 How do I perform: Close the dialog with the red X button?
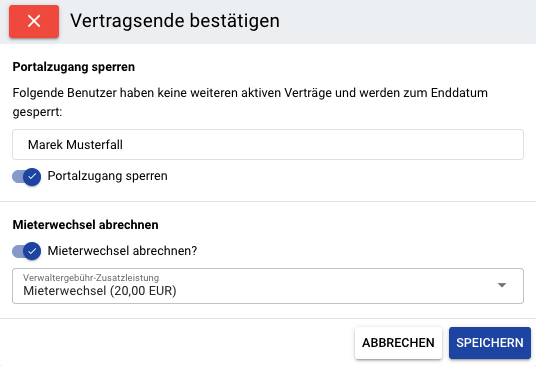pos(34,21)
